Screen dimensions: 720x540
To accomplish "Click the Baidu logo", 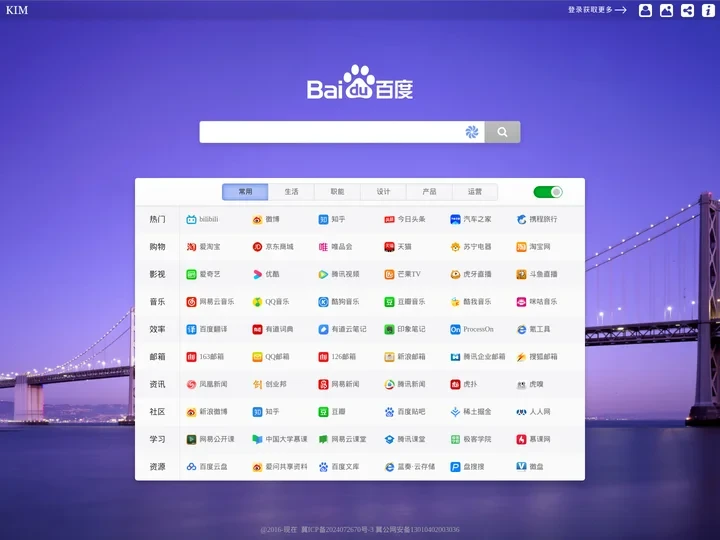I will (x=360, y=82).
